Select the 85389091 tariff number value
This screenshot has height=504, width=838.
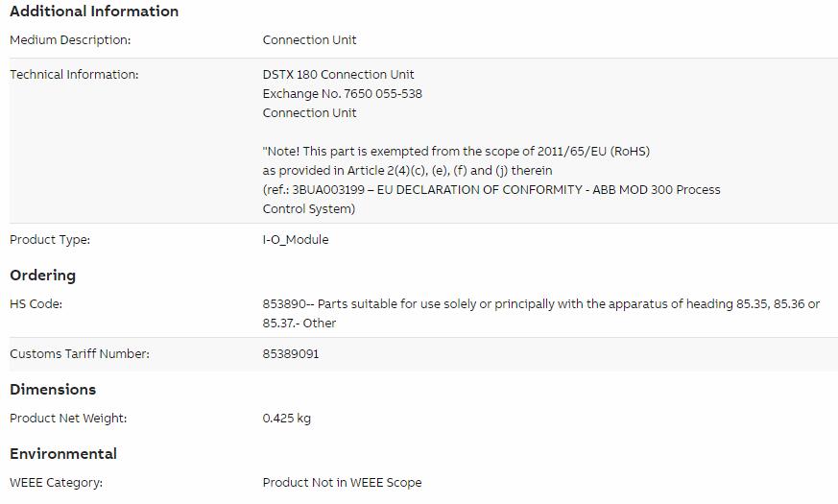pos(291,354)
